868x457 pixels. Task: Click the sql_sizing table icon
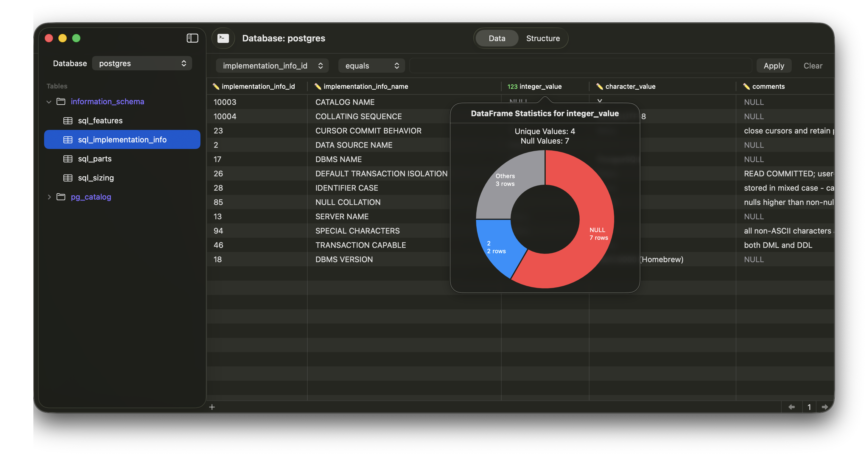tap(68, 178)
